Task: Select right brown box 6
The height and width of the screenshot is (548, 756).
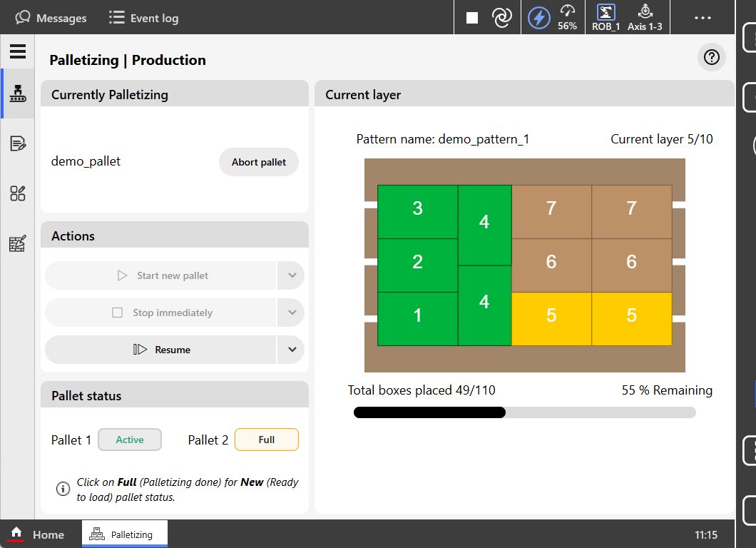Action: coord(632,265)
